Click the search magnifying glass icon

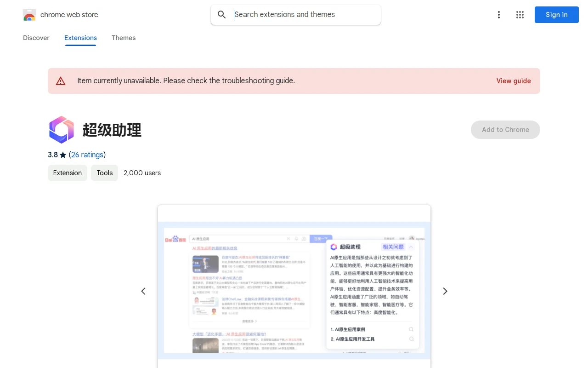(222, 14)
